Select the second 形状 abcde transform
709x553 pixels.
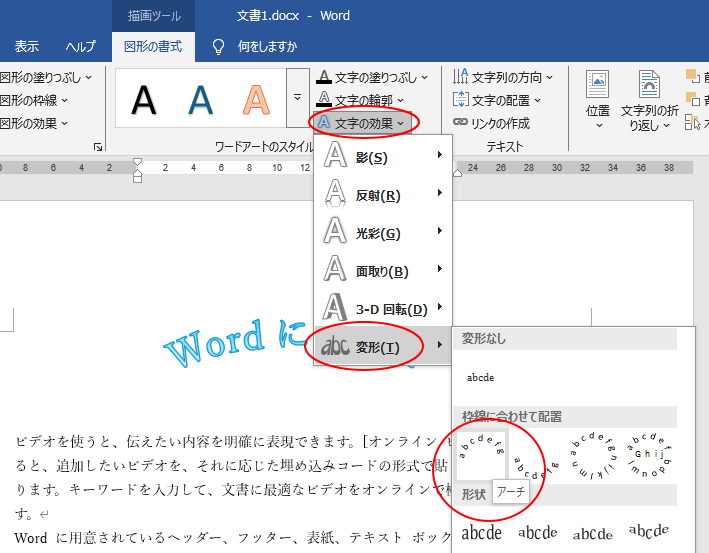coord(537,533)
